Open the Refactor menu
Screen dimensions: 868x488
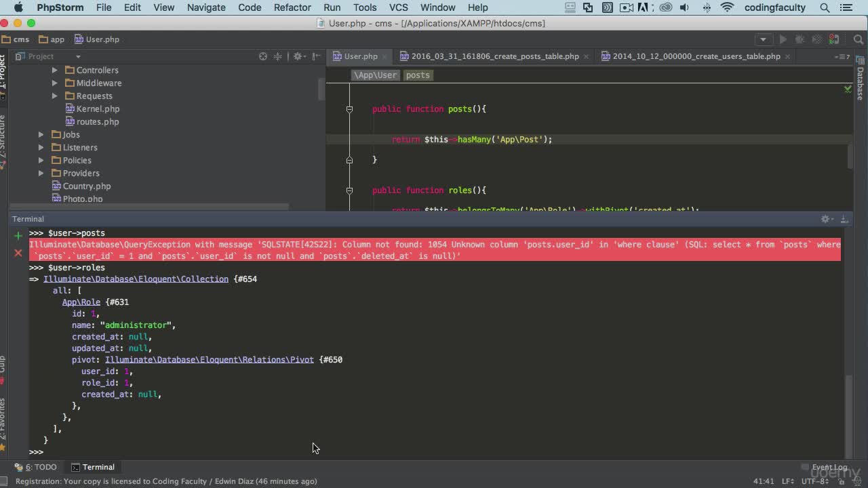click(x=292, y=7)
